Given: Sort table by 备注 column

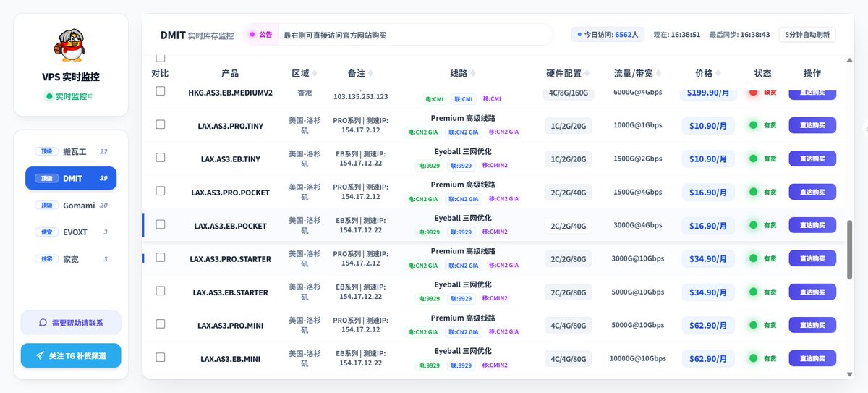Looking at the screenshot, I should [360, 73].
